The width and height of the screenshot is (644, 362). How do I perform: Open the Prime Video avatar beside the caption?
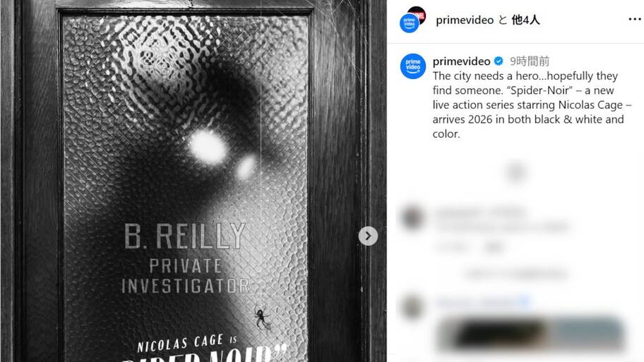(x=413, y=66)
